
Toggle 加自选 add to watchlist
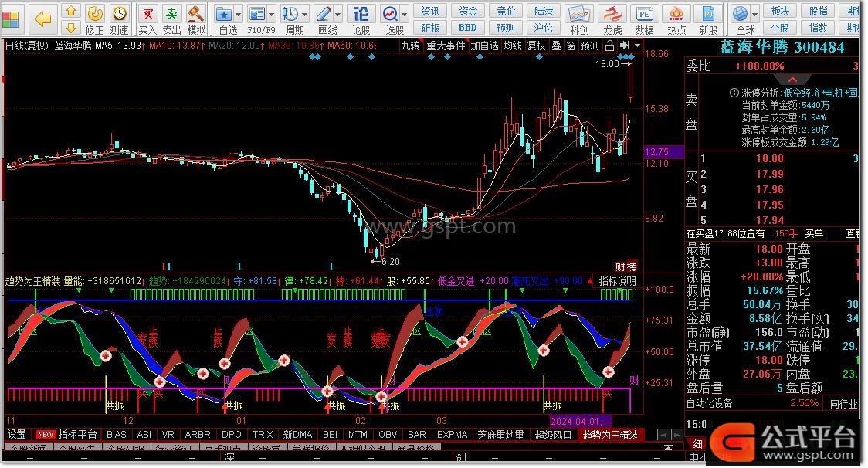pos(484,46)
